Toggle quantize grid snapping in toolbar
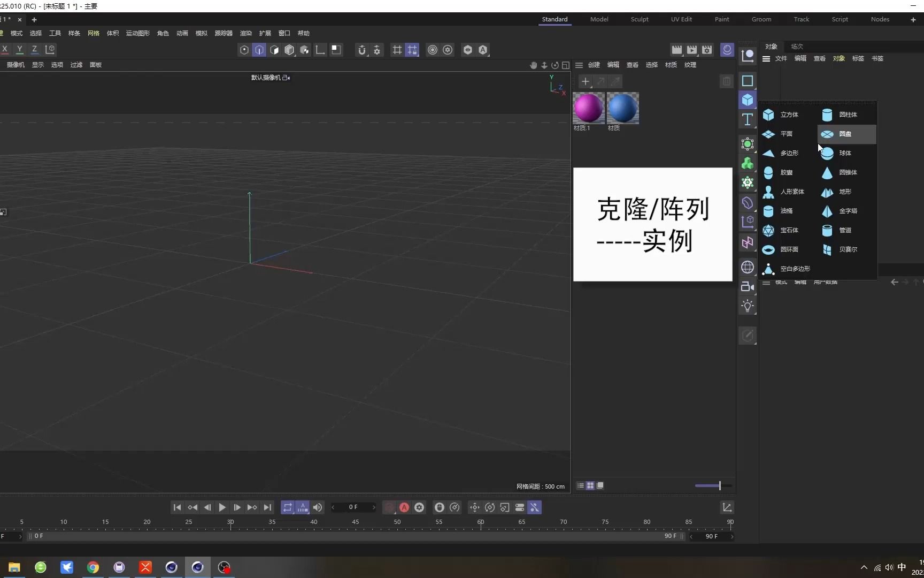 (412, 50)
